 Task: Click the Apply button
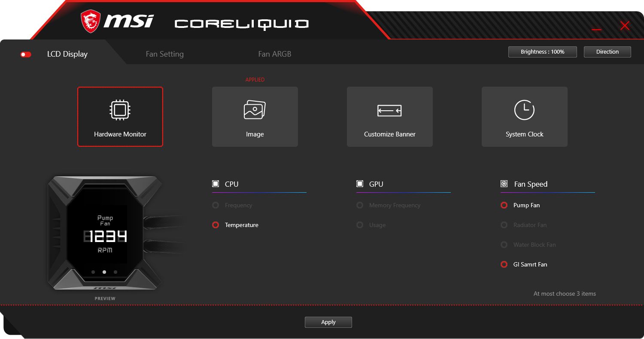328,322
